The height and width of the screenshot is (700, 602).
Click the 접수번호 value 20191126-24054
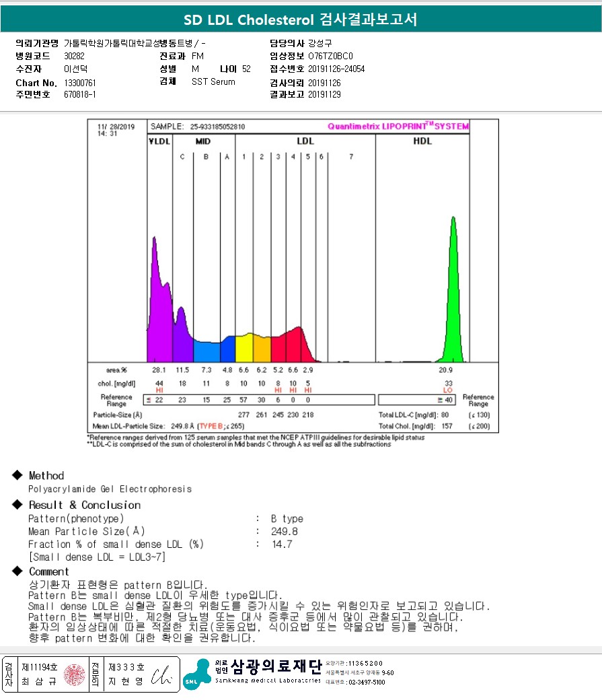tap(336, 69)
